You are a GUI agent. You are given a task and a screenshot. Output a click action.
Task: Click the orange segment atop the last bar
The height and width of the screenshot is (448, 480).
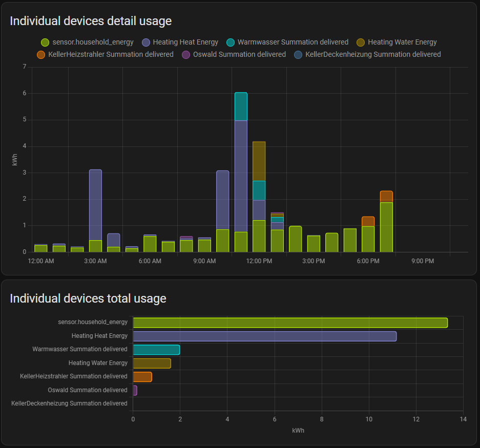[386, 197]
